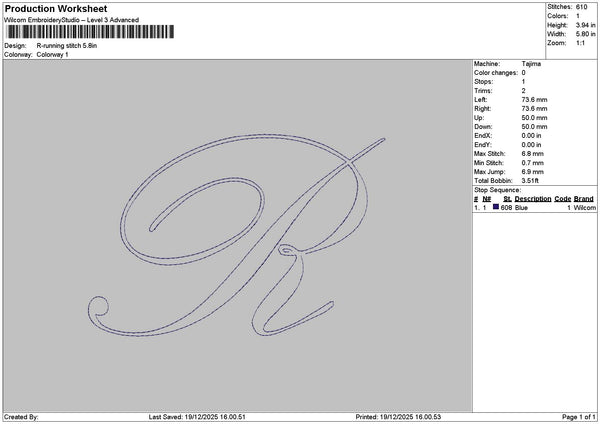The image size is (600, 424).
Task: Click the stitch count 608 in stop row
Action: click(x=506, y=208)
